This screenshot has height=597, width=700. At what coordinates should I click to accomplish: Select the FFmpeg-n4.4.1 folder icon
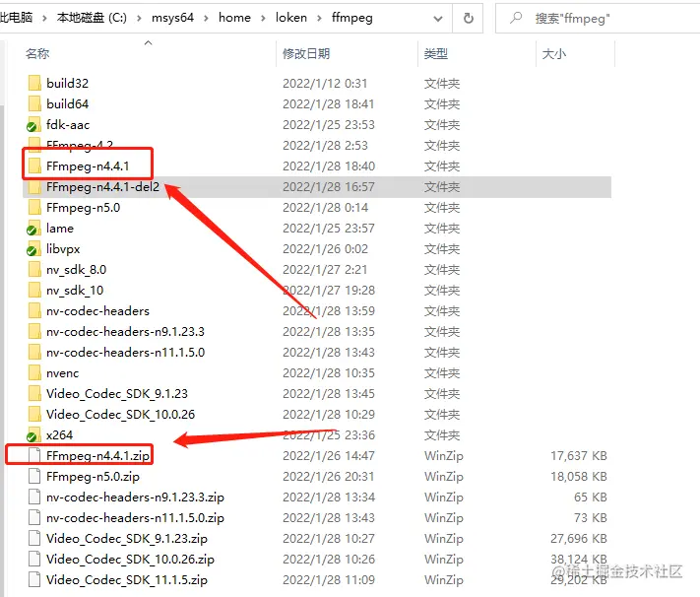(x=34, y=166)
